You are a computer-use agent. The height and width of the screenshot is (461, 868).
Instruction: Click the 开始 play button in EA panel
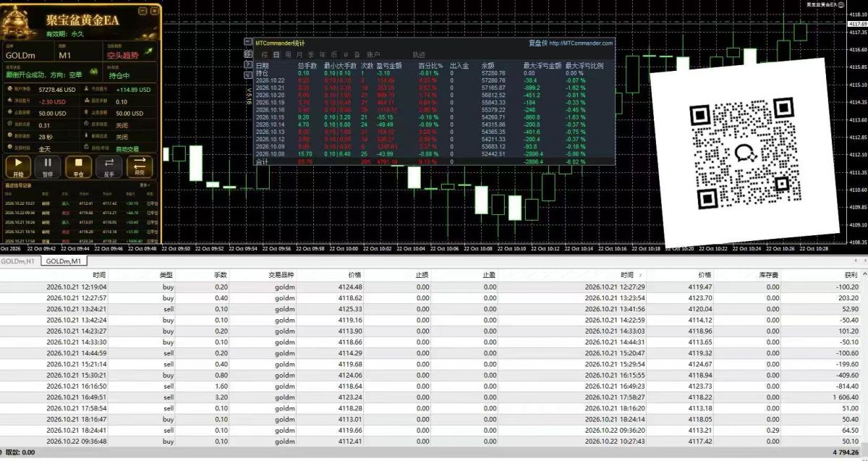[x=19, y=166]
